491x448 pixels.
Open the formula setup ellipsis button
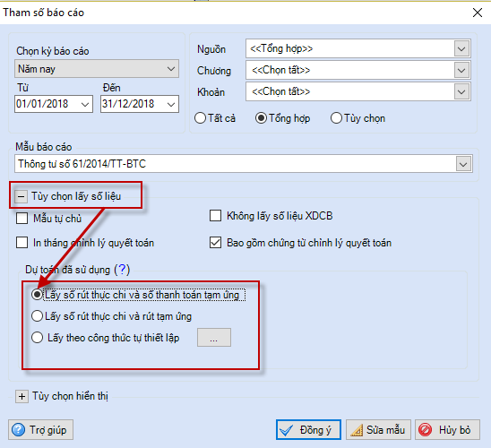pyautogui.click(x=214, y=338)
